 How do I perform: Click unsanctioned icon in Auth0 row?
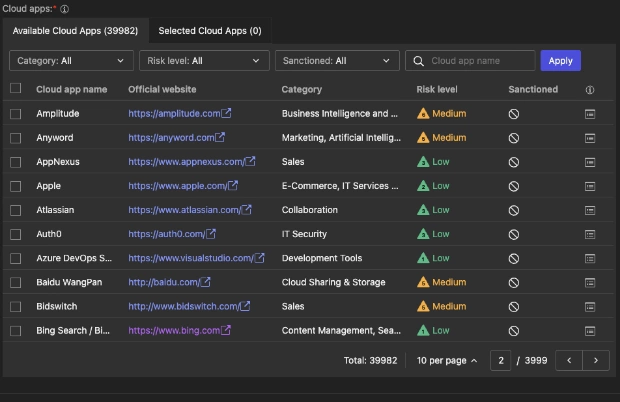coord(514,234)
